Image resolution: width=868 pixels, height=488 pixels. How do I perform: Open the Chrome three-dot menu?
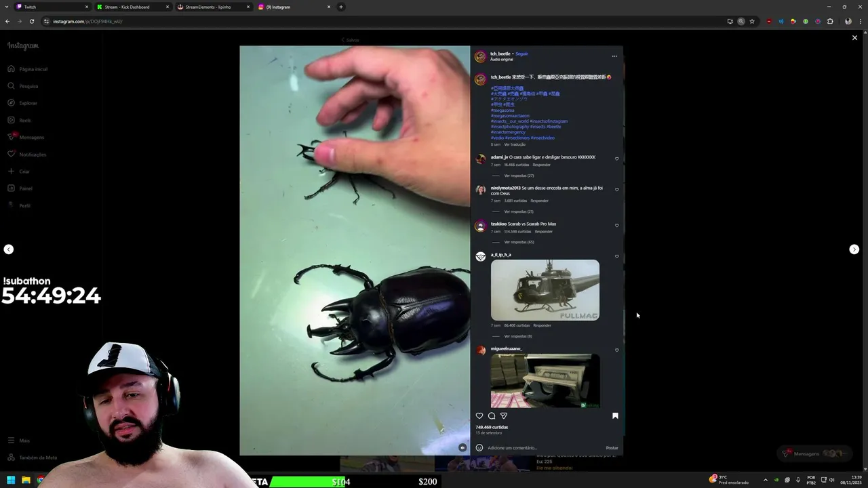click(860, 21)
